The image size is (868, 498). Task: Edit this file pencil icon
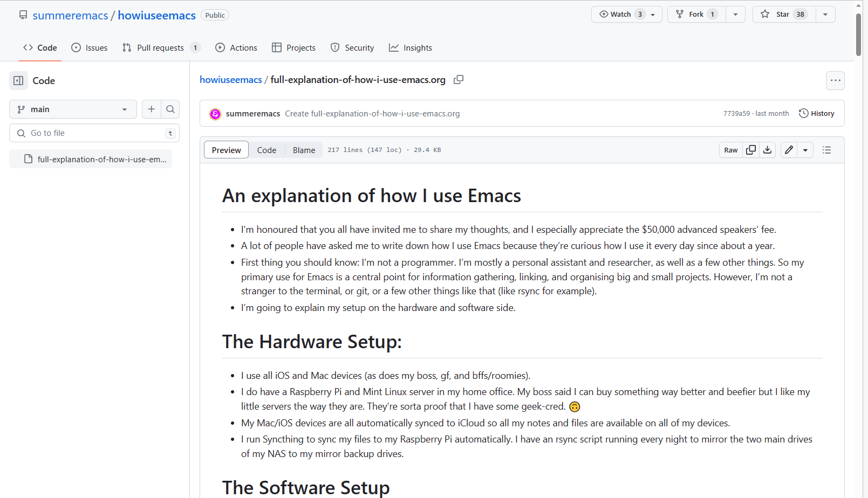[789, 150]
